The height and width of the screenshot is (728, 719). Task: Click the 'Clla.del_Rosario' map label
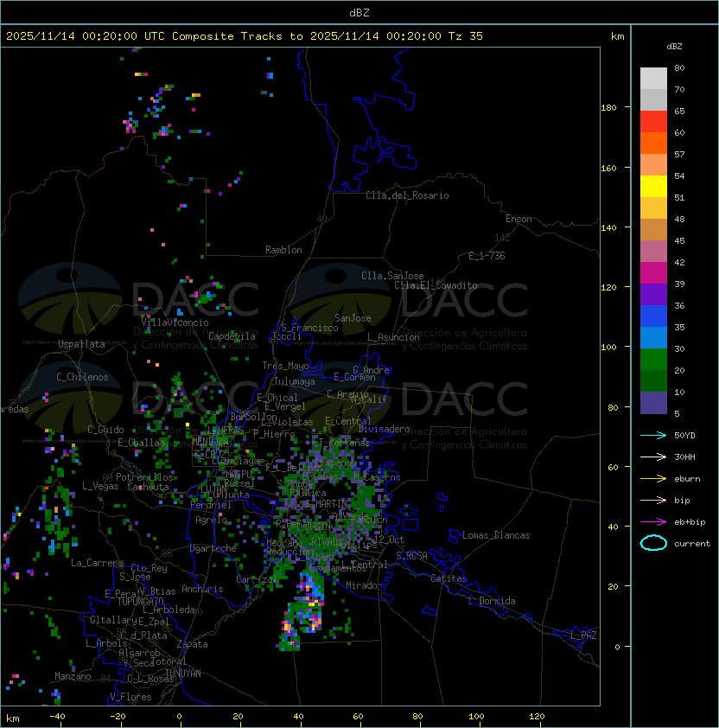click(x=407, y=195)
